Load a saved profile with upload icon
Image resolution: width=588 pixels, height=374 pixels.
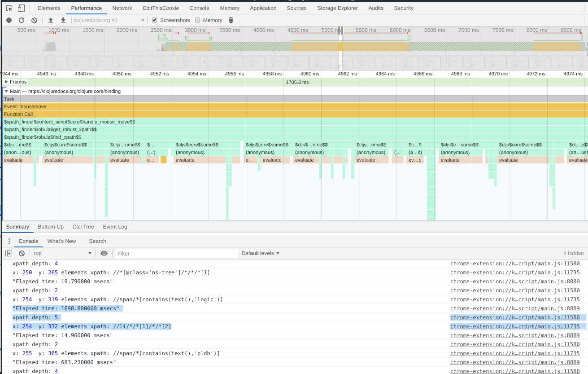click(x=51, y=20)
